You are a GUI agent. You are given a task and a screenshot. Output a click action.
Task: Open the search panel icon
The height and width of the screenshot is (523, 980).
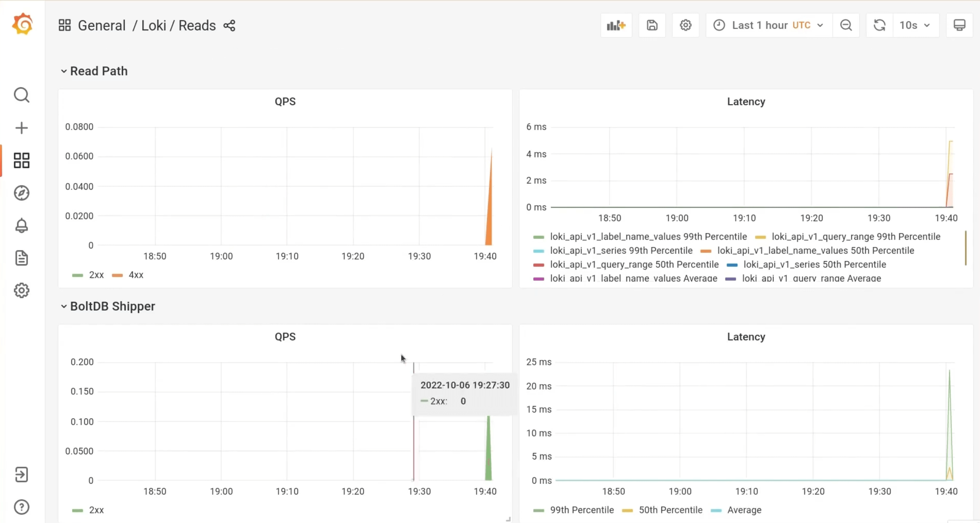pos(21,95)
